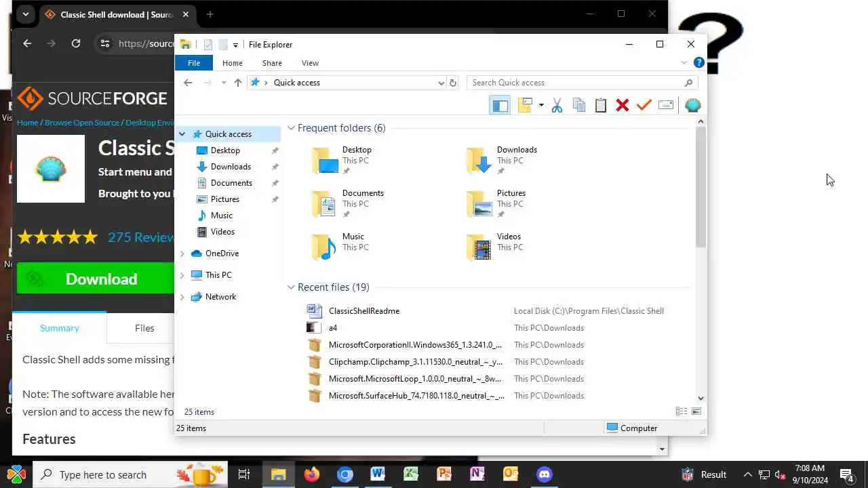Switch to the Home ribbon tab

point(232,63)
